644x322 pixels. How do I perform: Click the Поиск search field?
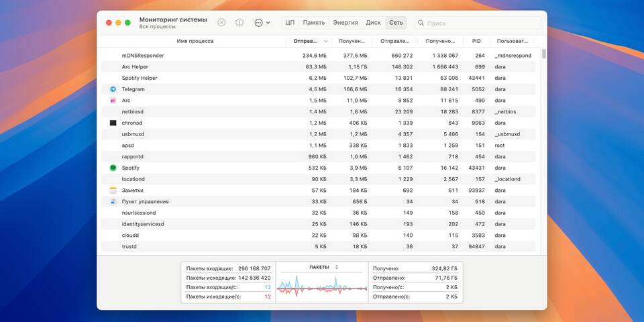tap(478, 23)
